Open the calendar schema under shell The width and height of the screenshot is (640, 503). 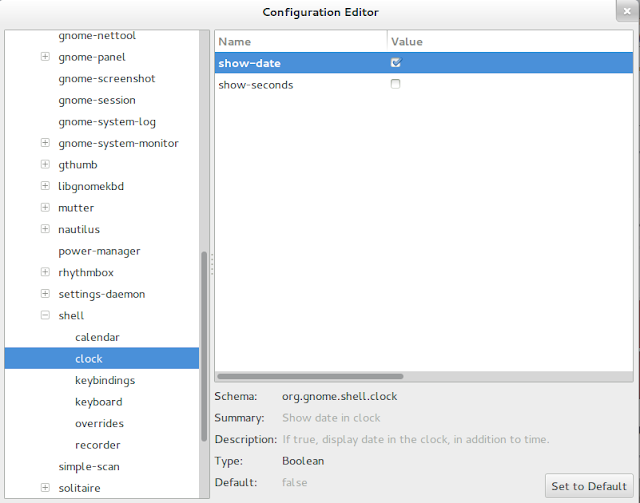[97, 337]
